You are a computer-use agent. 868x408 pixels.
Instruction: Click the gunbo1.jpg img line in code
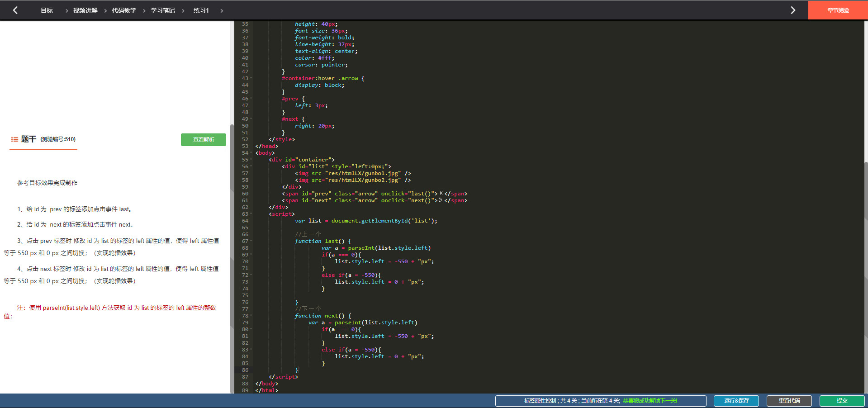point(353,173)
